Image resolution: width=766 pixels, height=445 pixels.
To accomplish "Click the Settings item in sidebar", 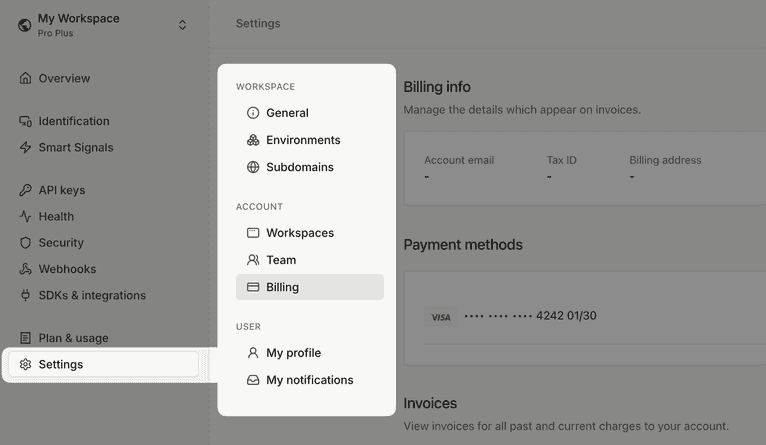I will point(61,364).
